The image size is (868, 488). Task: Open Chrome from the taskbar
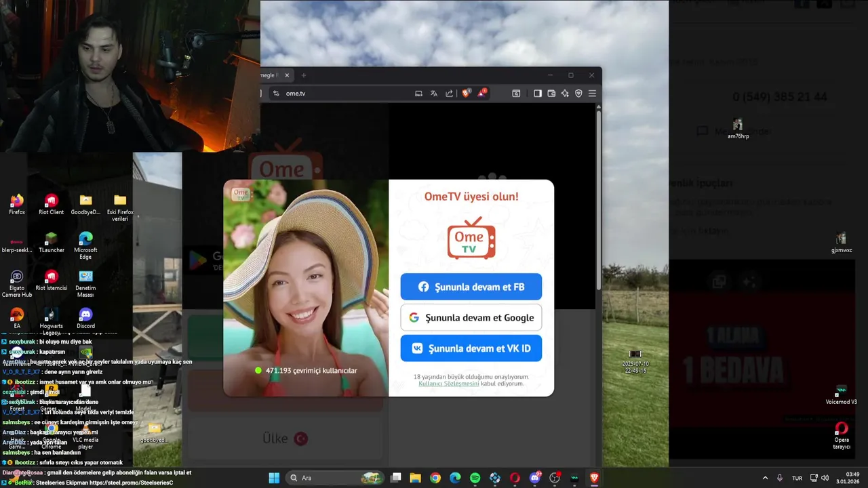435,478
